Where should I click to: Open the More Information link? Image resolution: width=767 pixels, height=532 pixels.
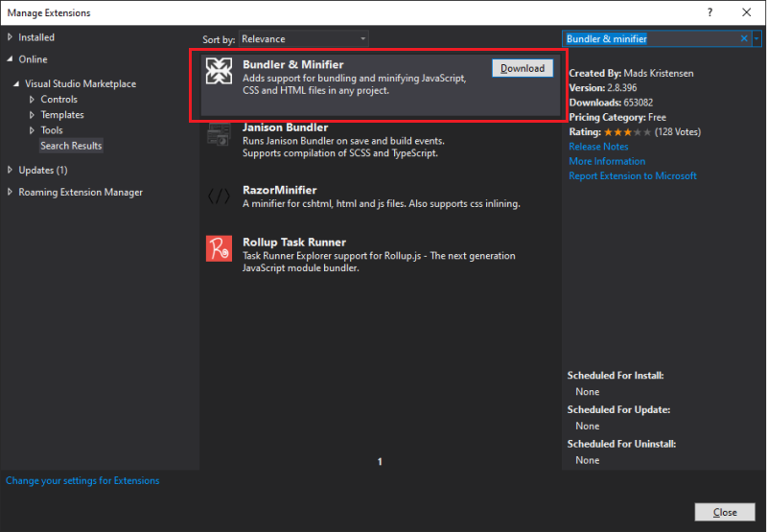[607, 161]
